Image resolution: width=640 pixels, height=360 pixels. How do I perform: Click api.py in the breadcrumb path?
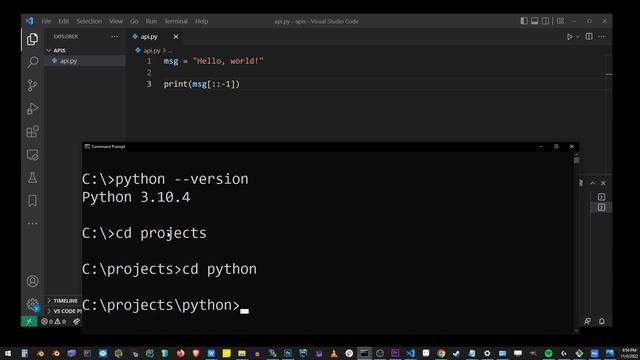coord(152,51)
